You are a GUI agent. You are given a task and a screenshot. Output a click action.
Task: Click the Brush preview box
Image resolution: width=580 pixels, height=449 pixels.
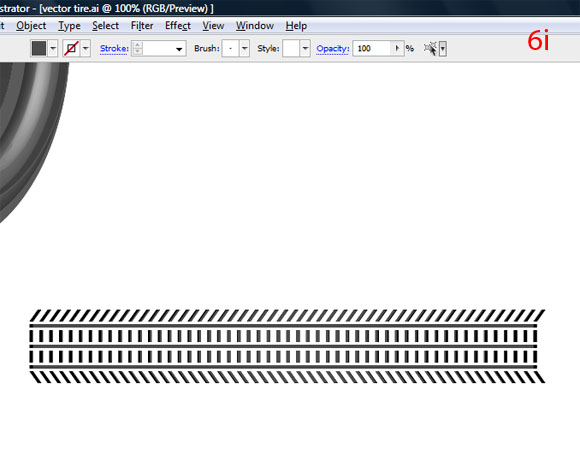[230, 48]
